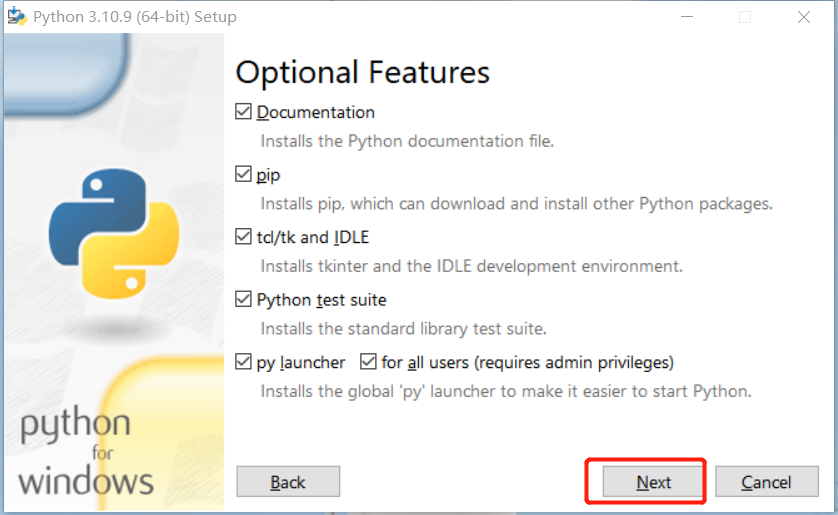Click text 'Installs the standard library test suite.'
Screen dimensions: 838x515
[x=404, y=329]
